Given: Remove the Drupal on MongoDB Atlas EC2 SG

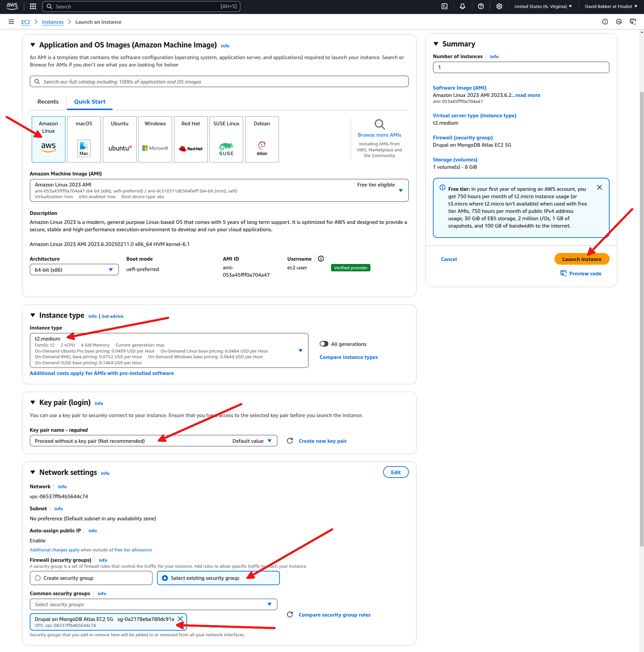Looking at the screenshot, I should (180, 619).
